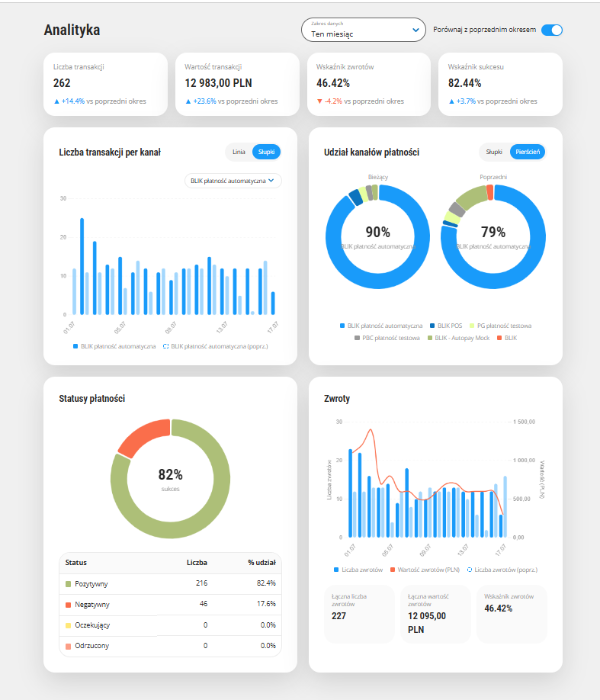
Task: Click the PG płatność testowa legend marker
Action: point(472,326)
